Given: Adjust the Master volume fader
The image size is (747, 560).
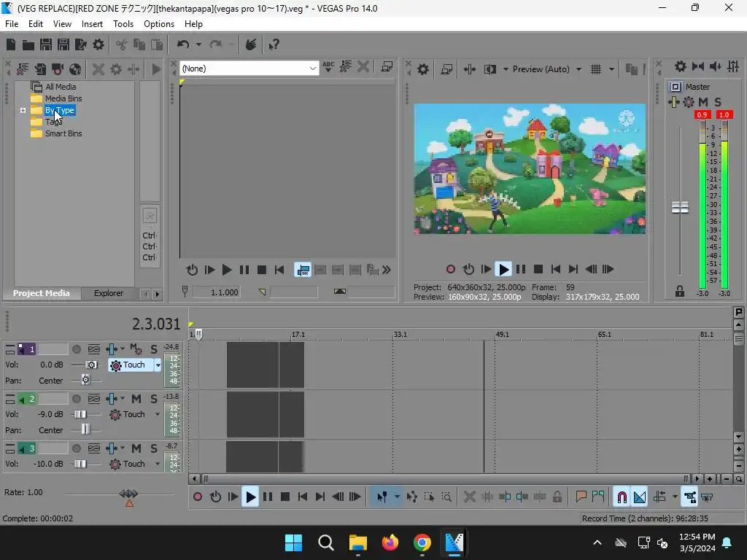Looking at the screenshot, I should coord(680,208).
